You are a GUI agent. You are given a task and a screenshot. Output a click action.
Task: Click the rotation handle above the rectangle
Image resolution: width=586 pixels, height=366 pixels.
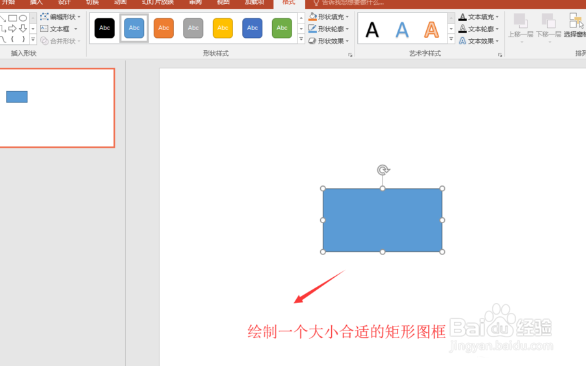382,170
